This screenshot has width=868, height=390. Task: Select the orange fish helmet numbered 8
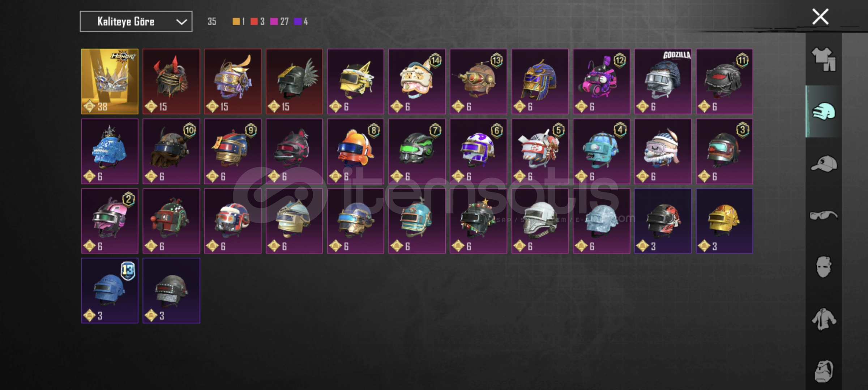(355, 151)
